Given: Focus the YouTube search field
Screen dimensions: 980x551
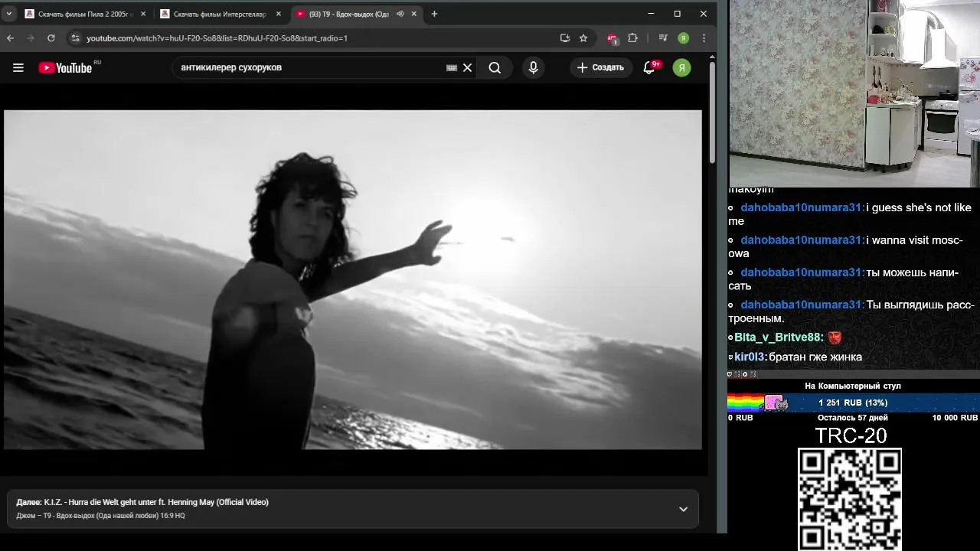Looking at the screenshot, I should click(x=310, y=67).
